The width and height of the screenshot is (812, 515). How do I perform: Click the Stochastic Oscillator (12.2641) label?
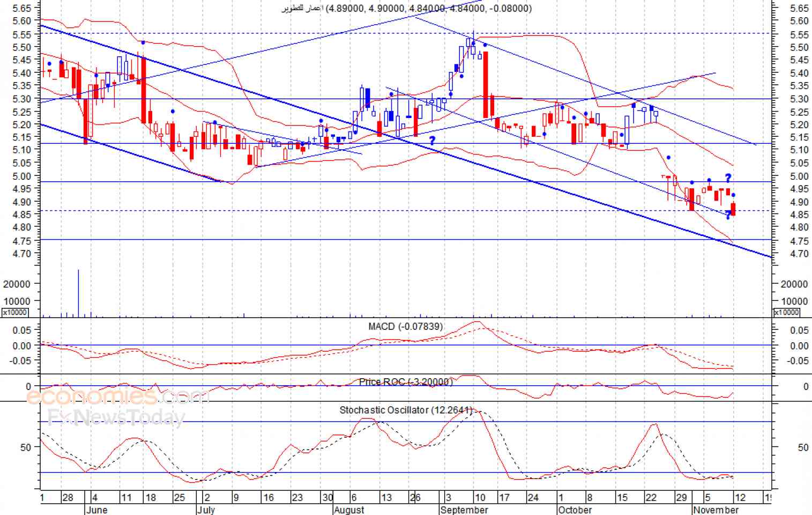[406, 410]
